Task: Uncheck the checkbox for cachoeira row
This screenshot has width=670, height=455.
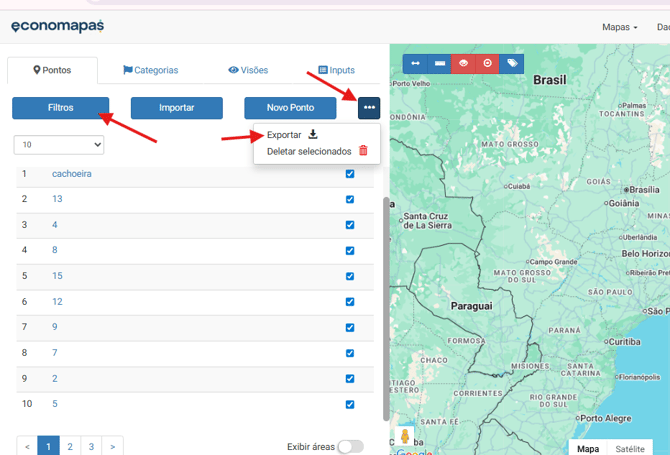Action: coord(350,174)
